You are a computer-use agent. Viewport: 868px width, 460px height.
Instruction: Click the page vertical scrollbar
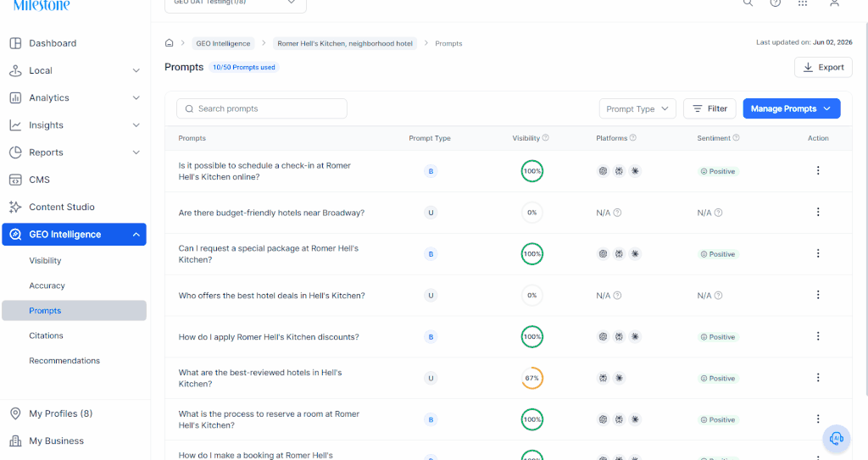[865, 208]
